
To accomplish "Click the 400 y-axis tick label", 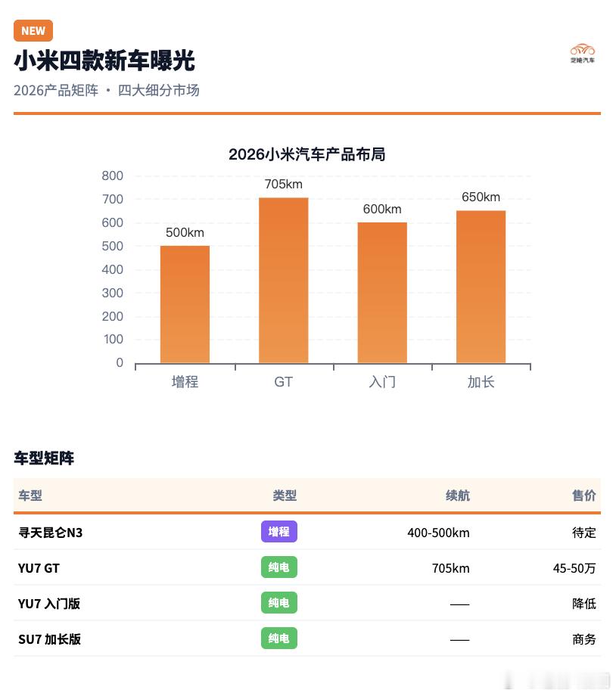I will pos(112,270).
